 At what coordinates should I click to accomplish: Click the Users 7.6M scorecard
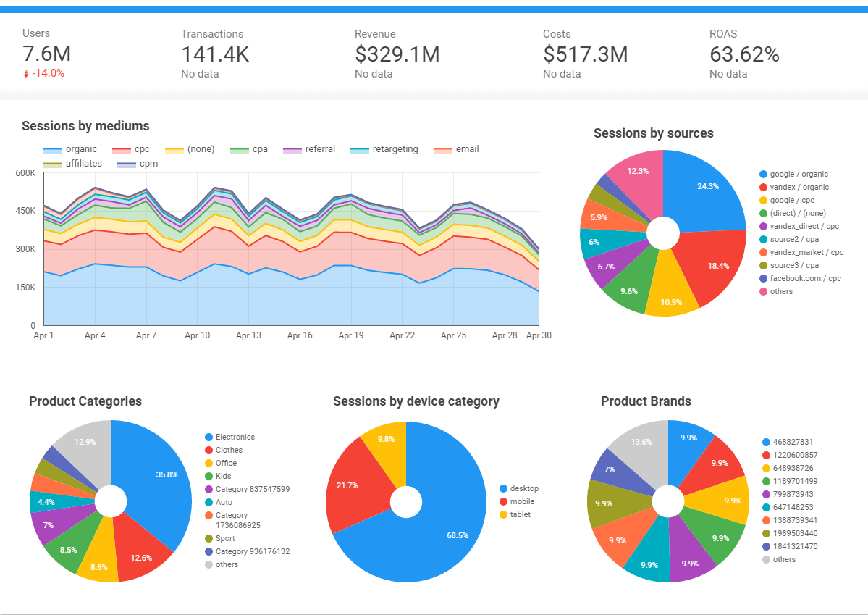46,53
